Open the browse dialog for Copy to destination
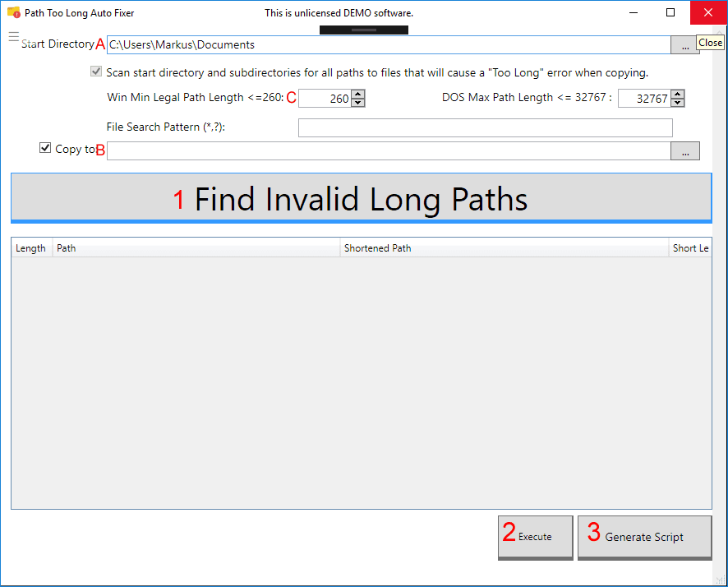Viewport: 728px width, 587px height. click(684, 150)
